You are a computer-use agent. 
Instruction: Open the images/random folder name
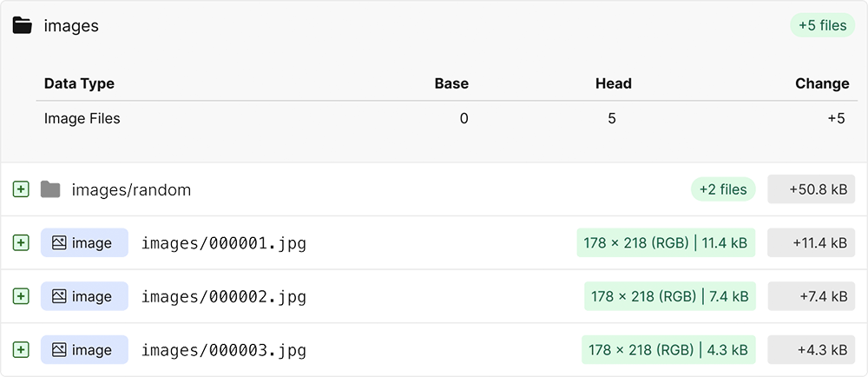[131, 189]
